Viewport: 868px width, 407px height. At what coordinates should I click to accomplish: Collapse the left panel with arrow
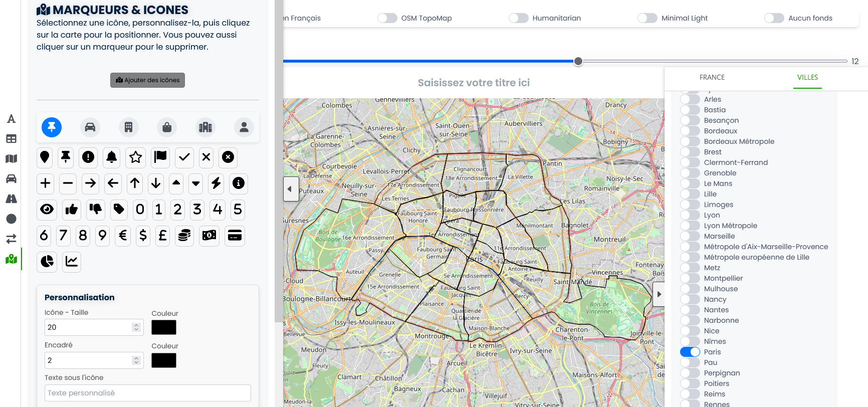click(291, 189)
